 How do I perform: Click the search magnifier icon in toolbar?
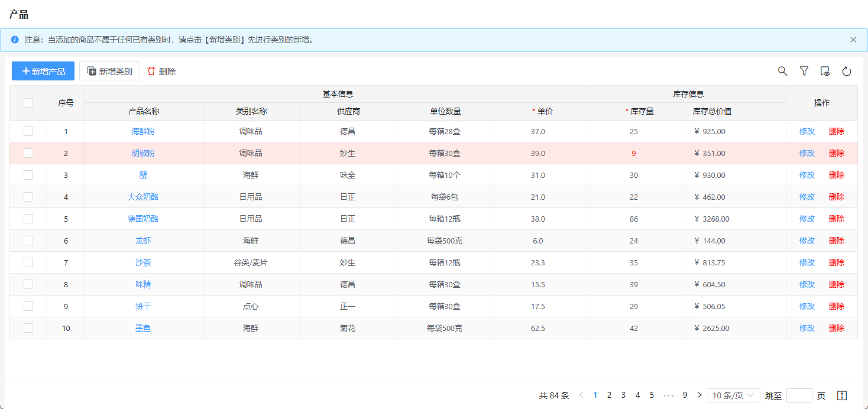pos(782,71)
